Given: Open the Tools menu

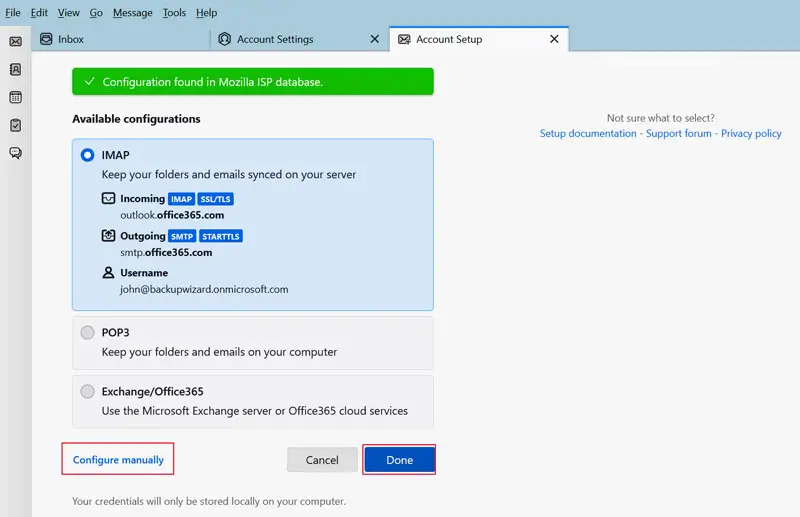Looking at the screenshot, I should (x=174, y=12).
